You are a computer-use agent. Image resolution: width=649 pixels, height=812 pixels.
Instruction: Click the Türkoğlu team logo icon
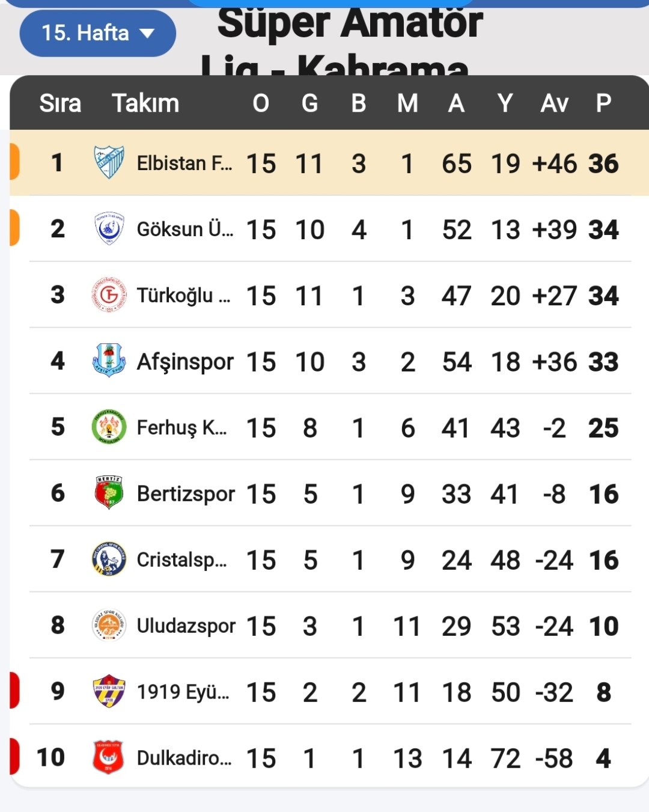109,295
